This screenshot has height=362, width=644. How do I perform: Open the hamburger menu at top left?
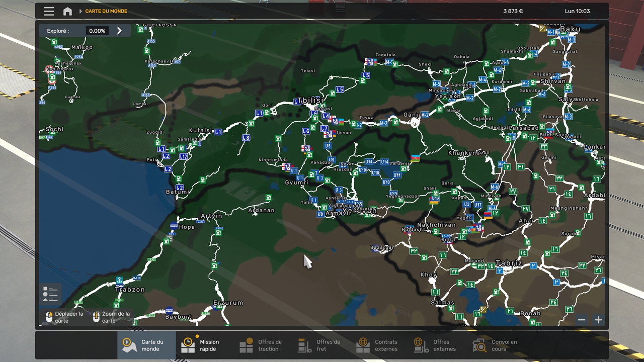coord(49,11)
